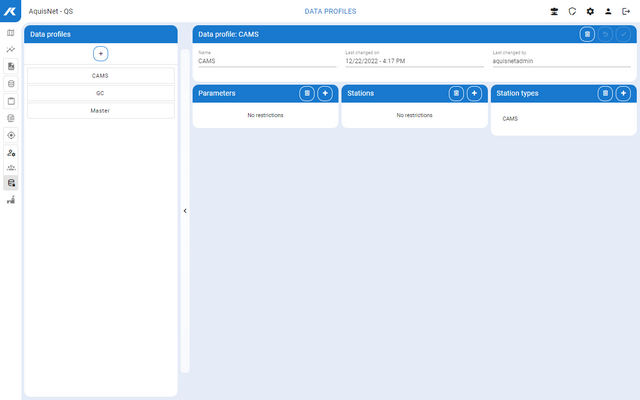Add a new data profile
The image size is (640, 400).
pos(100,52)
